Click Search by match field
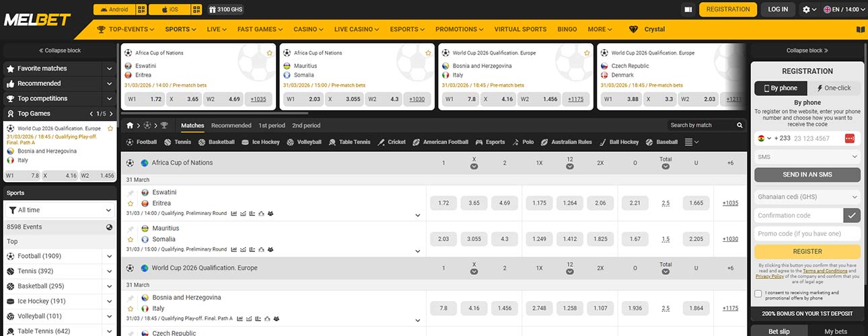868x336 pixels. 702,125
